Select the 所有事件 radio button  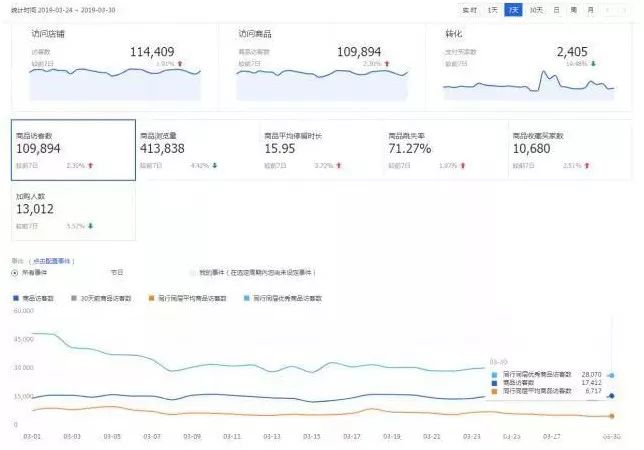click(x=15, y=273)
